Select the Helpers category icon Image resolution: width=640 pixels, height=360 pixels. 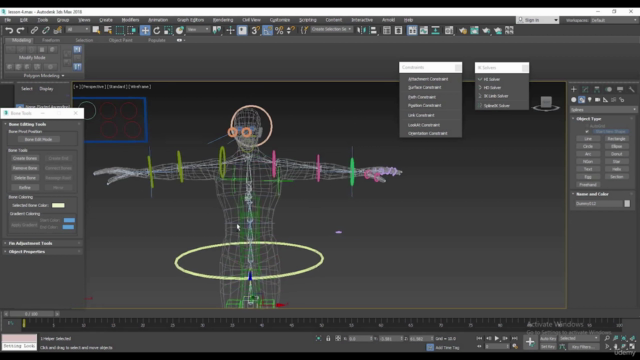point(605,100)
